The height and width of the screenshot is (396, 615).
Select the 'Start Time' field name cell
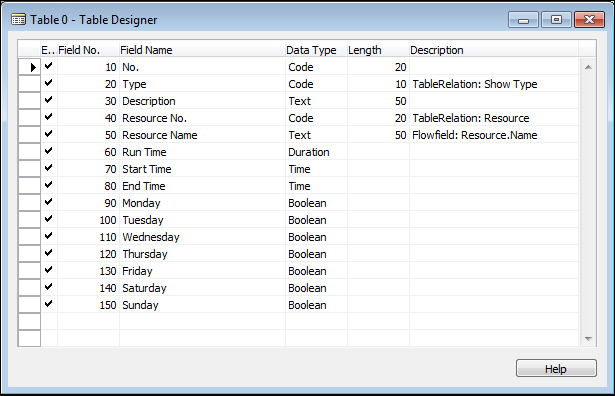pos(202,169)
